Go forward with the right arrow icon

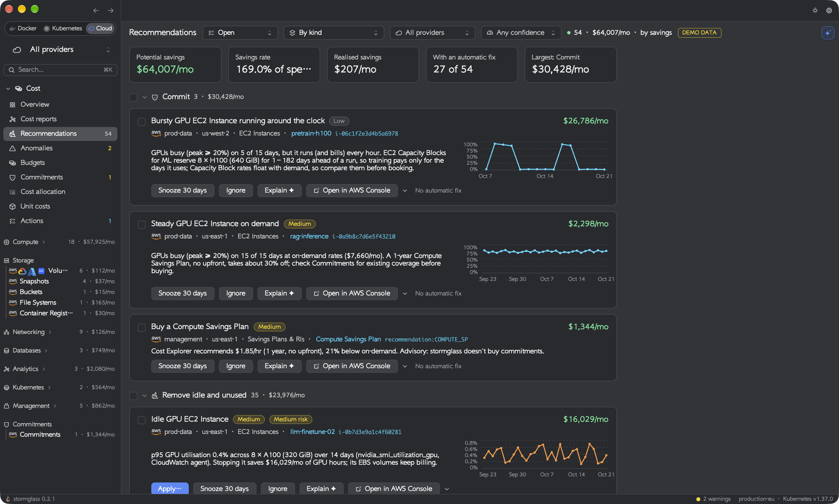(111, 11)
